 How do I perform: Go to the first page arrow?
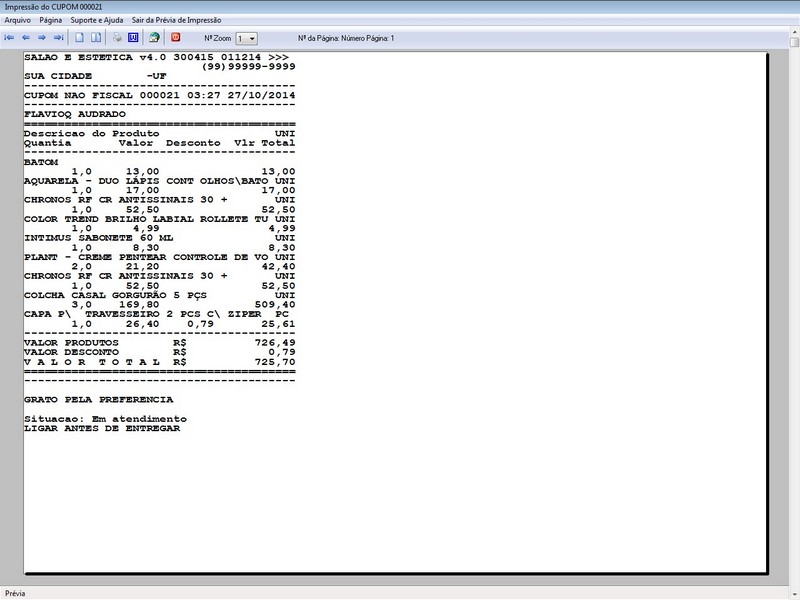point(9,38)
